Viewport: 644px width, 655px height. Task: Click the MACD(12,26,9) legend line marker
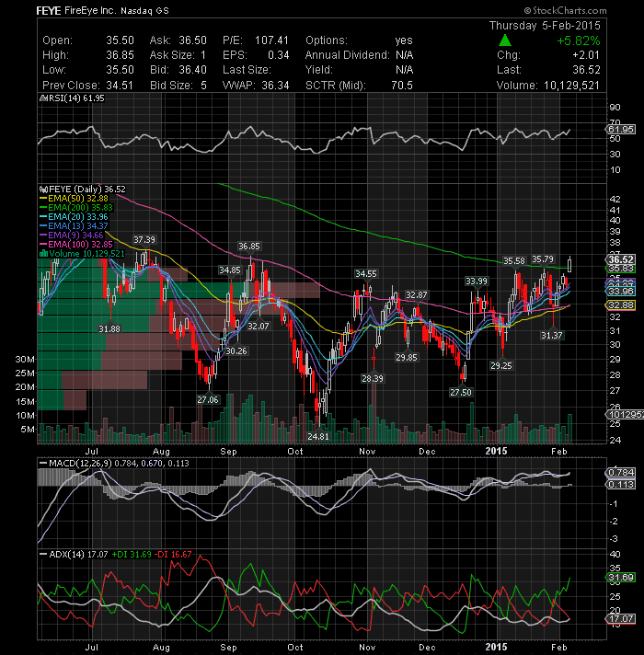point(42,464)
